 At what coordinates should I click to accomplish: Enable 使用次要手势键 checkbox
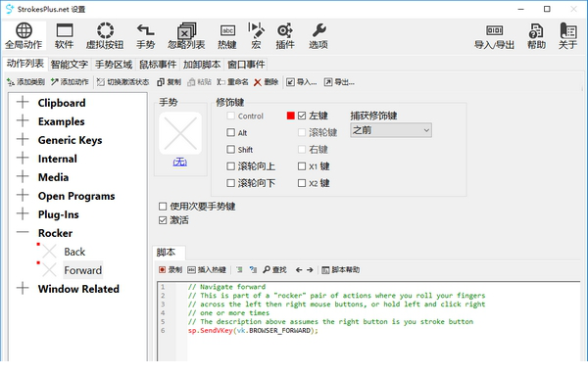163,207
